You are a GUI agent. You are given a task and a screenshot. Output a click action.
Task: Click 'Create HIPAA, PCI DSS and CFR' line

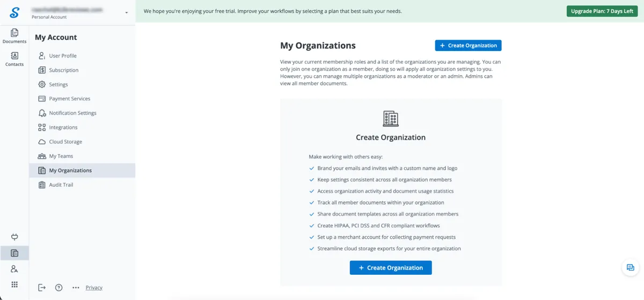(378, 225)
